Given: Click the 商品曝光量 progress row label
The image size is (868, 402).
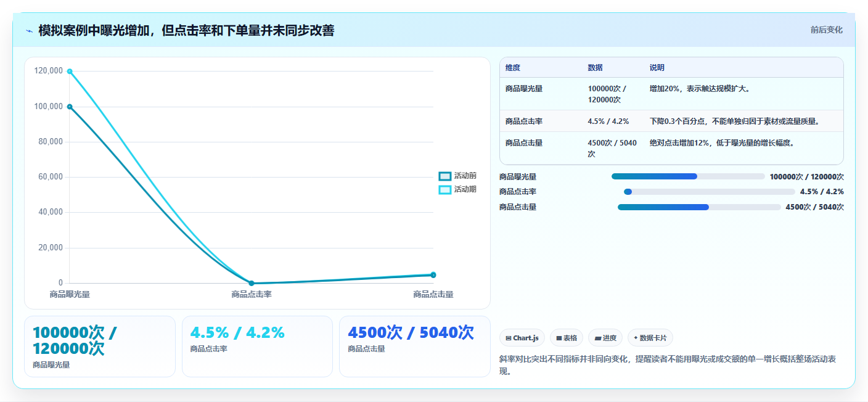Looking at the screenshot, I should (x=518, y=176).
